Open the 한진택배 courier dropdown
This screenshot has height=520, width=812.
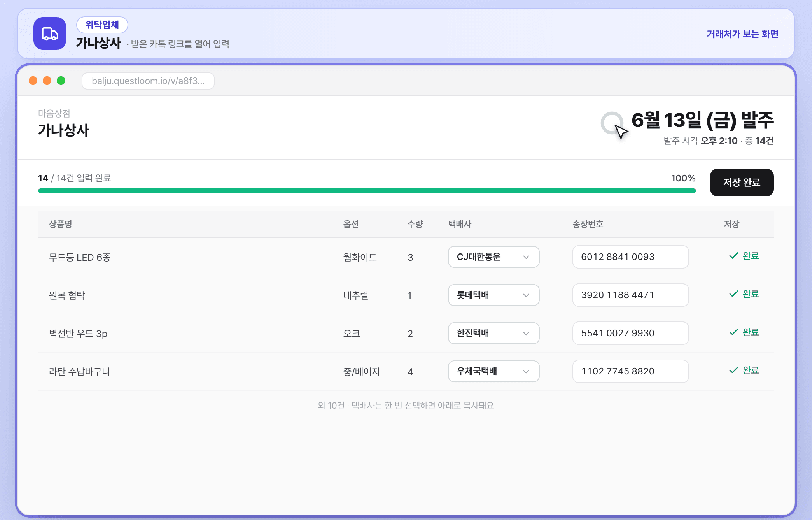[493, 333]
